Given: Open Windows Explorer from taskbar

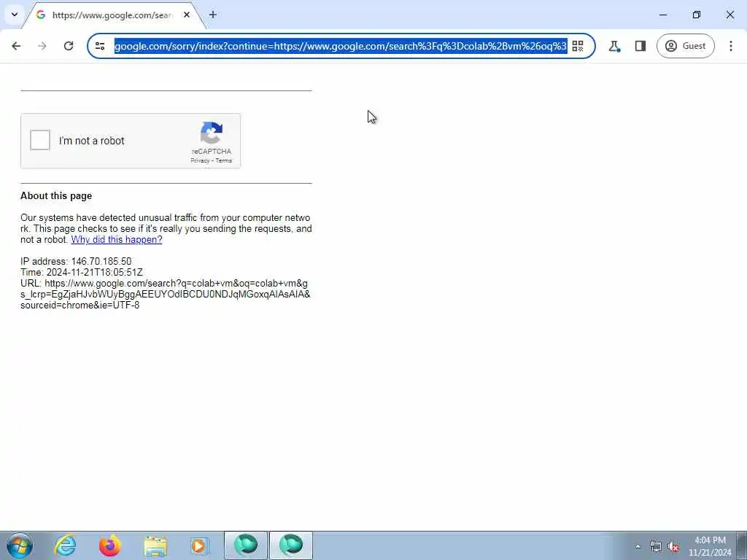Looking at the screenshot, I should [x=155, y=545].
